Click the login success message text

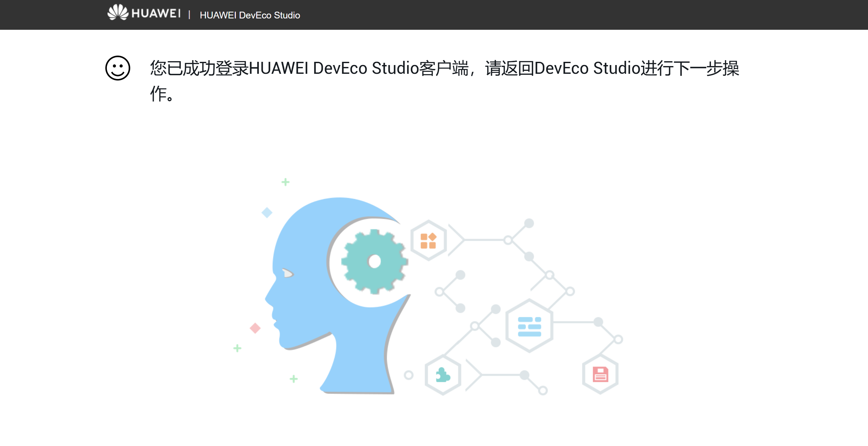coord(444,81)
